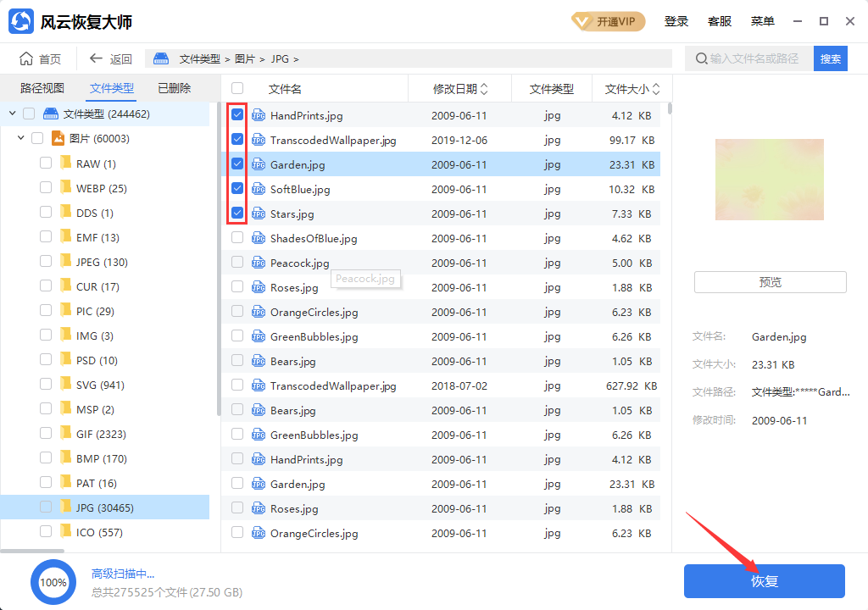Click the home icon labeled 首页
This screenshot has width=868, height=610.
coord(27,58)
